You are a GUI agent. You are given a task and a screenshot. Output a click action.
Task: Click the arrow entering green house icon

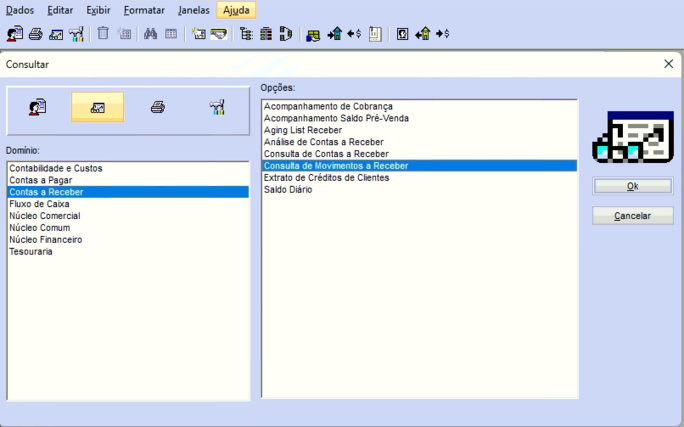tap(335, 34)
